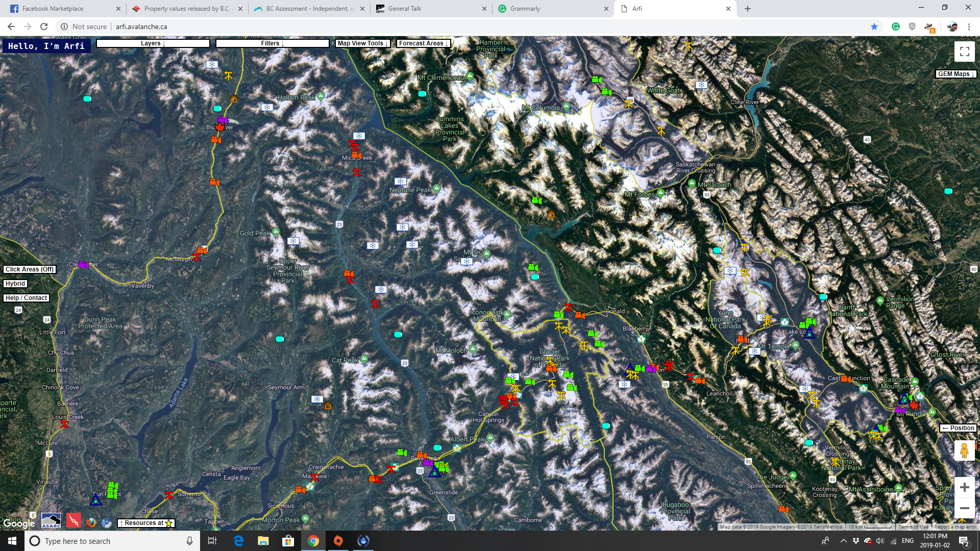This screenshot has width=980, height=551.
Task: Expand Map View Tools menu
Action: (362, 43)
